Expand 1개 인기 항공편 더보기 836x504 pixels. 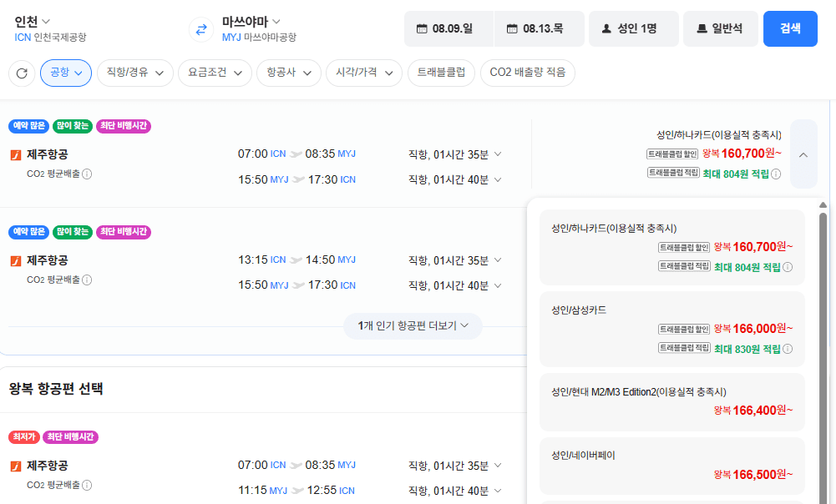click(413, 326)
